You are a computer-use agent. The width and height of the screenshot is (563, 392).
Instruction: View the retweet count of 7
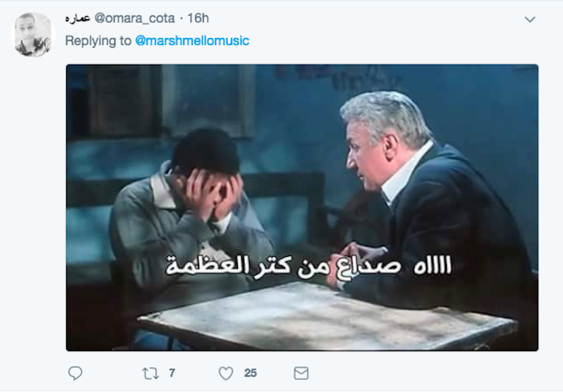172,373
